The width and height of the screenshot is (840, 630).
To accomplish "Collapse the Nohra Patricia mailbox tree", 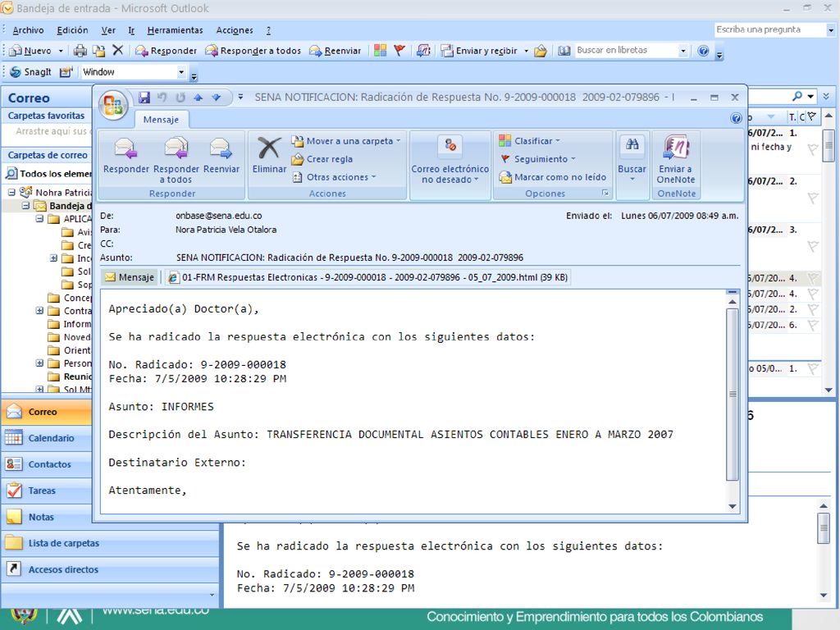I will pos(11,192).
